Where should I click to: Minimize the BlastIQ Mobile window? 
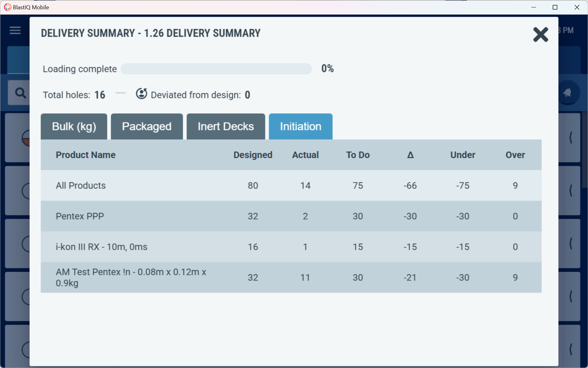(x=533, y=7)
